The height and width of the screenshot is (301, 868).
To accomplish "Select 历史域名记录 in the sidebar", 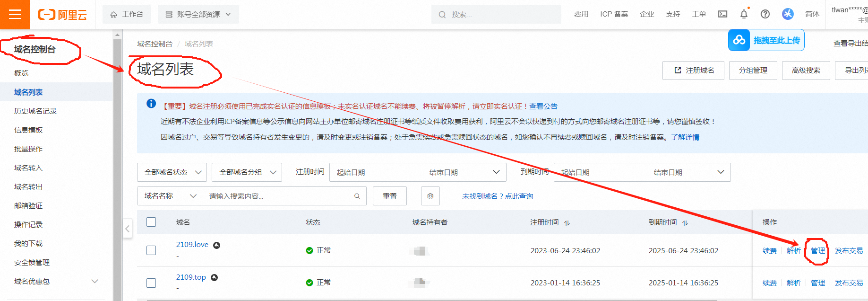I will pyautogui.click(x=35, y=111).
